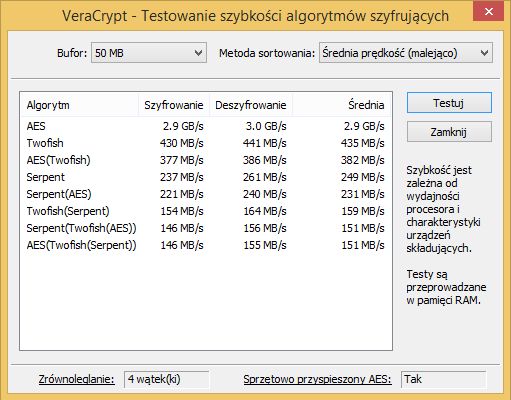Sort by the Szyfrowanie column header
This screenshot has width=511, height=400.
(174, 105)
